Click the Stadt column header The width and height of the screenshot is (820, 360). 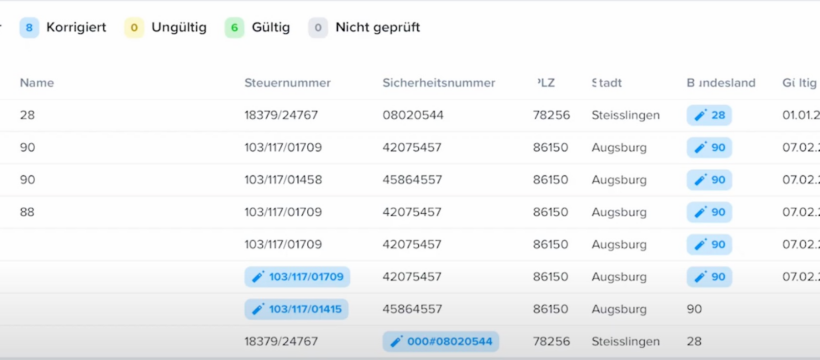[607, 83]
